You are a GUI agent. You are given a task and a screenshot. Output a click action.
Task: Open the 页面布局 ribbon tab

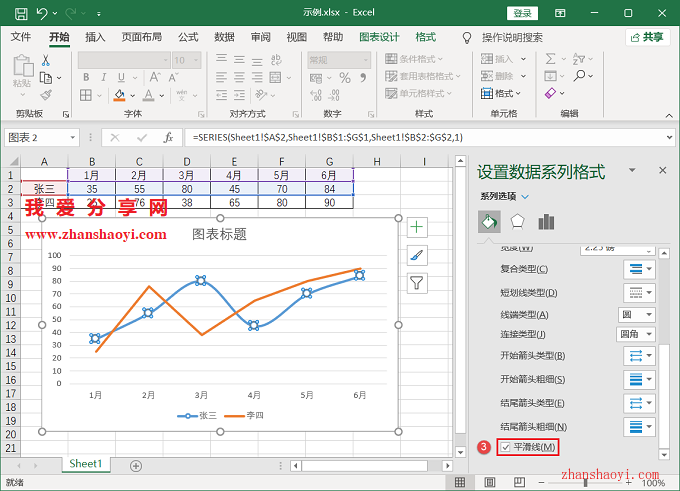coord(142,37)
